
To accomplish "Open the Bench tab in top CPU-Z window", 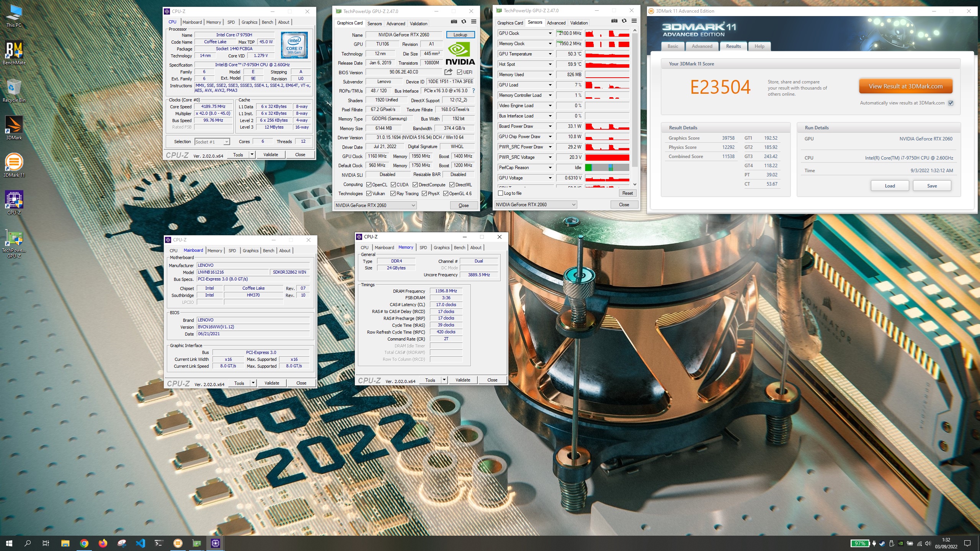I will (x=267, y=22).
